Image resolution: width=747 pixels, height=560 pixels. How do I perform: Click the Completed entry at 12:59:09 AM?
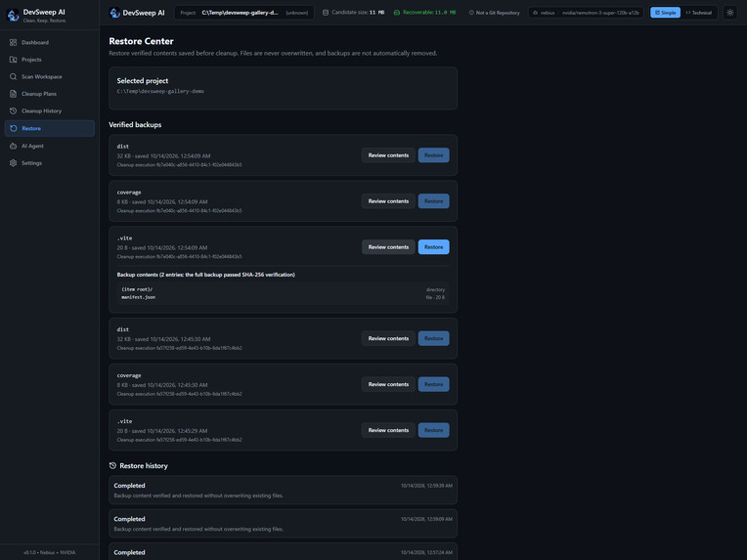tap(283, 523)
